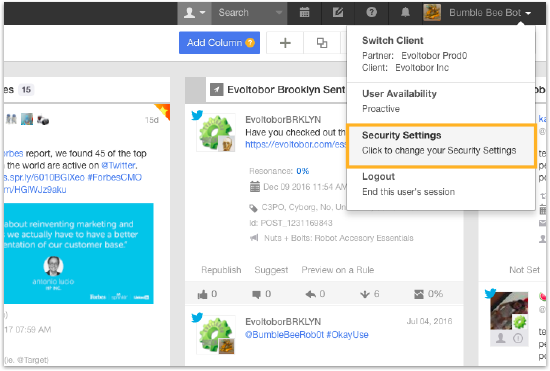Click the Twitter icon on Jul 04 post
Screen dimensions: 550x371
click(197, 317)
